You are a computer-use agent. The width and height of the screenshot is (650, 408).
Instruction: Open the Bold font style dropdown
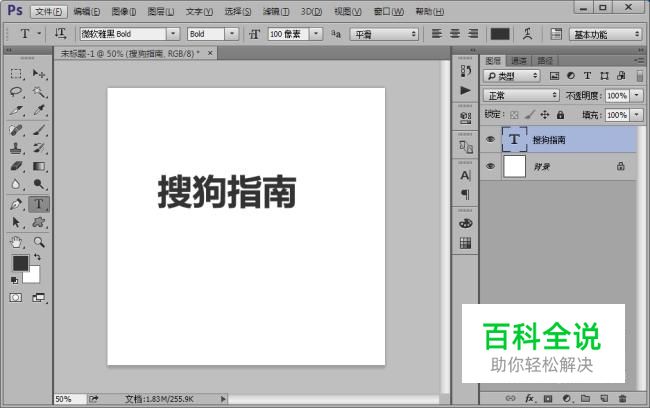pos(232,34)
